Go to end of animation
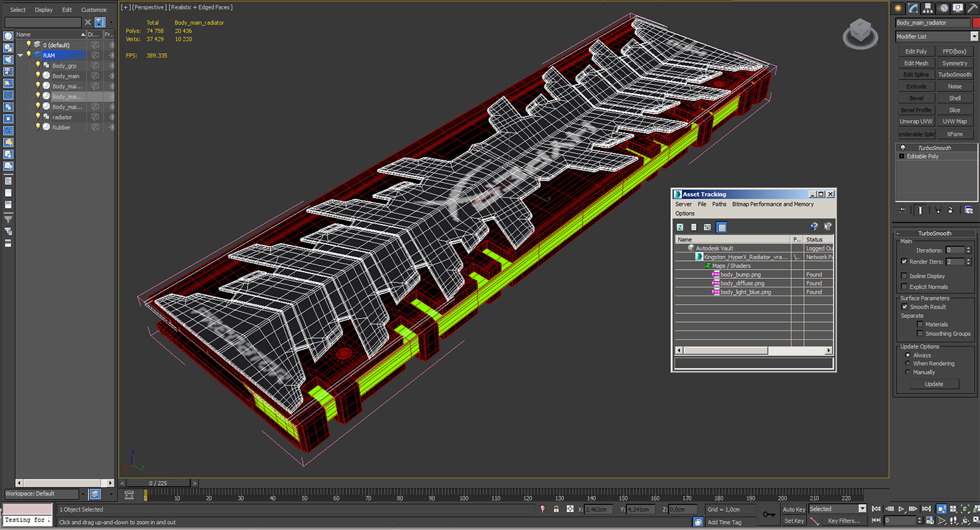Viewport: 980px width, 530px height. click(926, 509)
